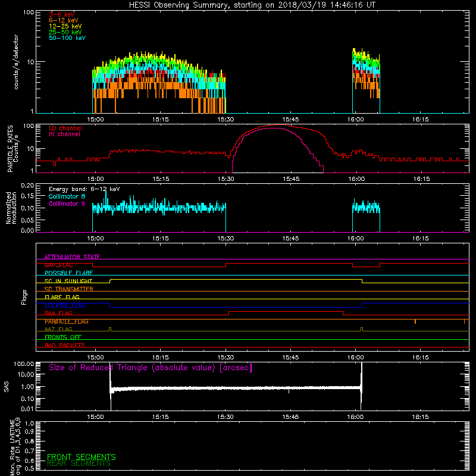Click the 'GAP_FLAG' label

click(x=58, y=265)
